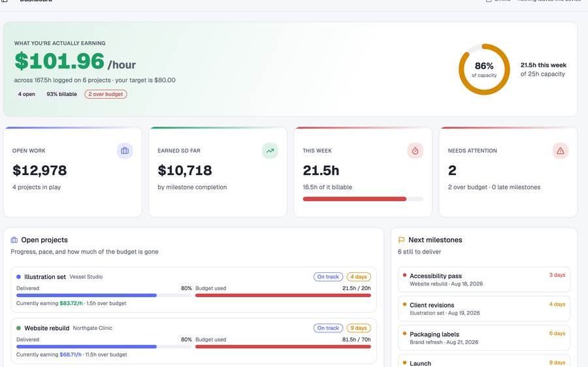Click the '4 days' badge on Illustration set
The image size is (588, 367).
point(359,277)
